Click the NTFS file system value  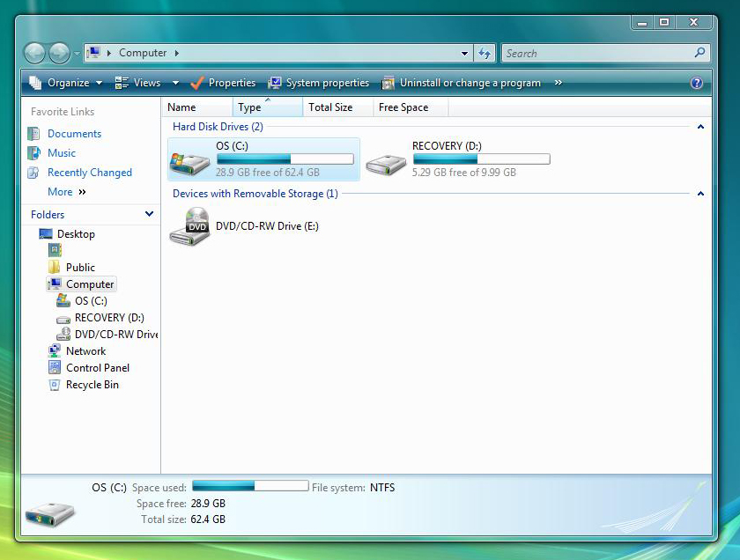pyautogui.click(x=382, y=487)
